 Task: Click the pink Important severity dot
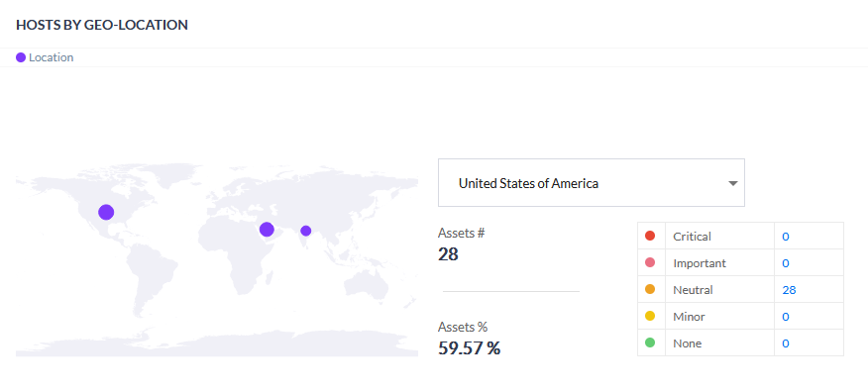[x=650, y=262]
